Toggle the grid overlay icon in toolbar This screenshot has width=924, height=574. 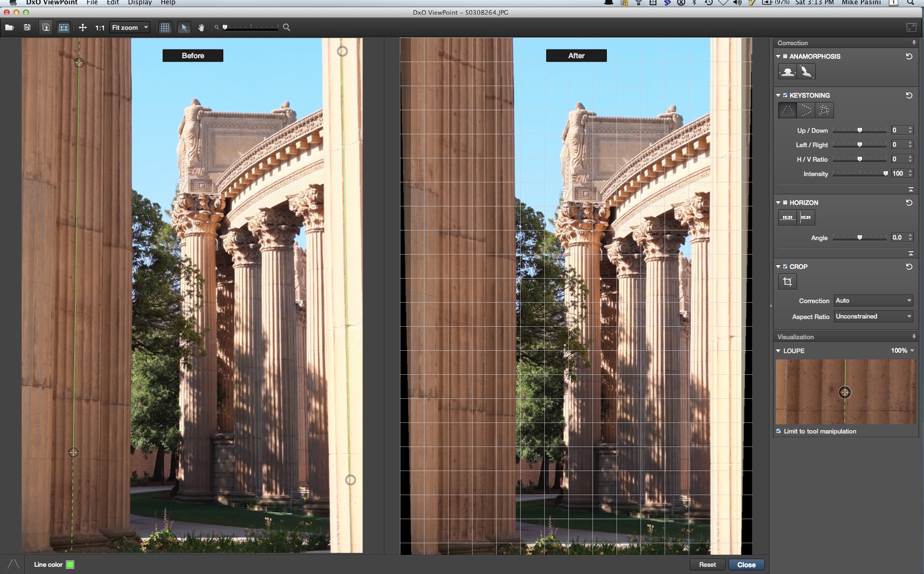tap(165, 27)
